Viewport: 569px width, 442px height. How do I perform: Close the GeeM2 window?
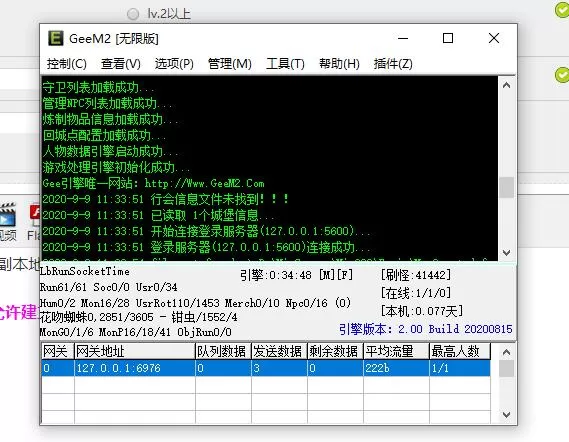click(x=494, y=38)
